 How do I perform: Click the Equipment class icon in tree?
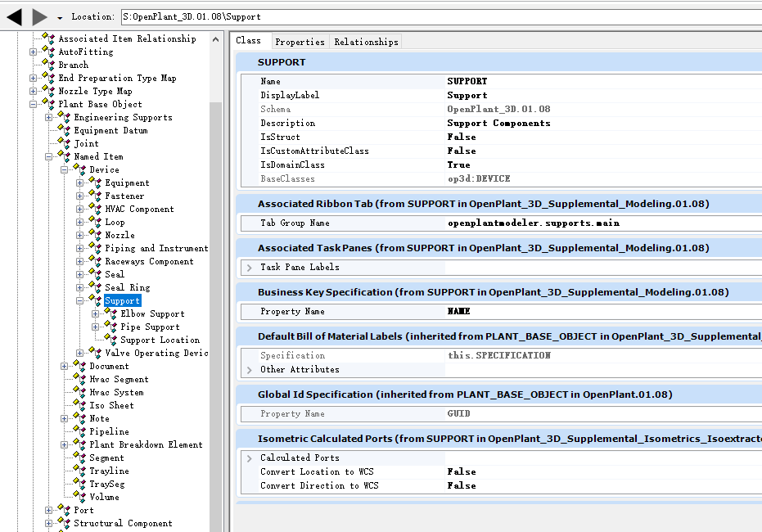[x=96, y=183]
